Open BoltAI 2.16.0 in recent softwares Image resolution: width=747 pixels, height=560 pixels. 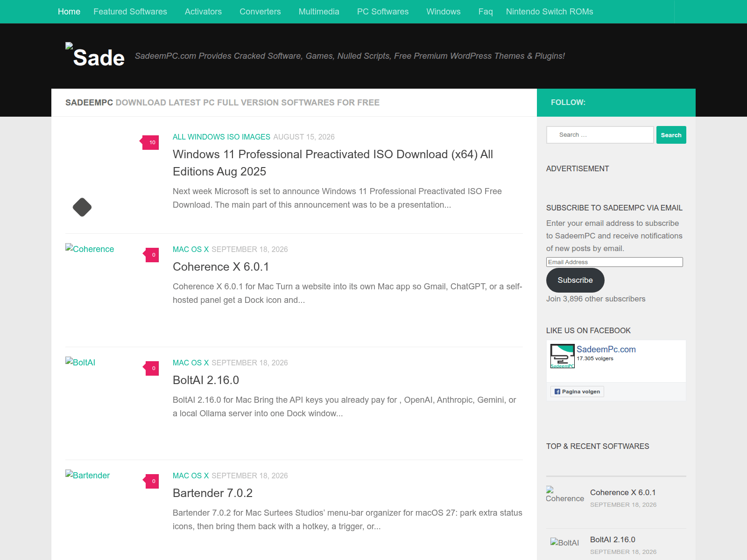coord(613,539)
